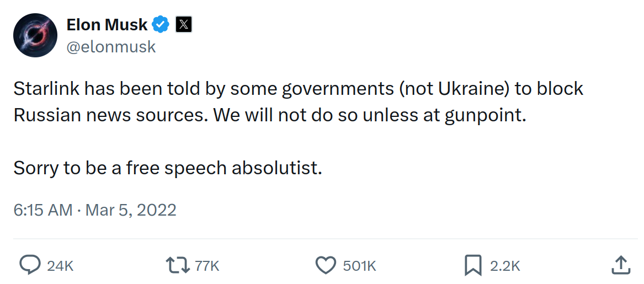Click the reply speech bubble icon
This screenshot has width=644, height=284.
coord(30,266)
